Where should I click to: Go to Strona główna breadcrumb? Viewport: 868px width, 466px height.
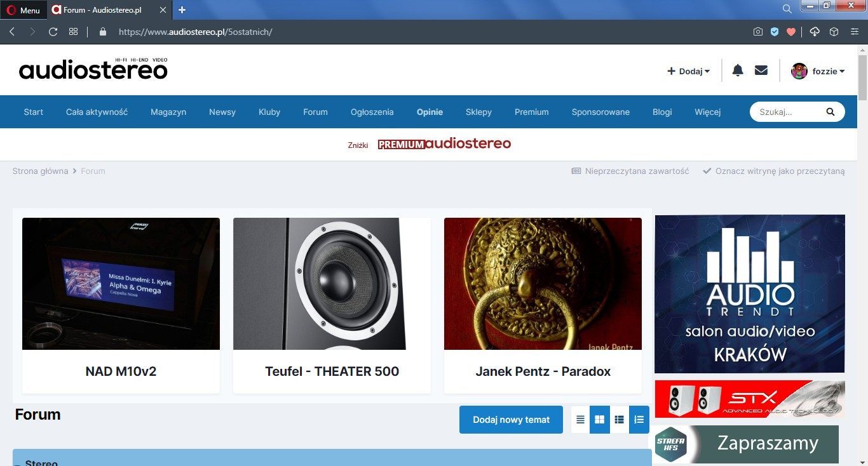(40, 171)
